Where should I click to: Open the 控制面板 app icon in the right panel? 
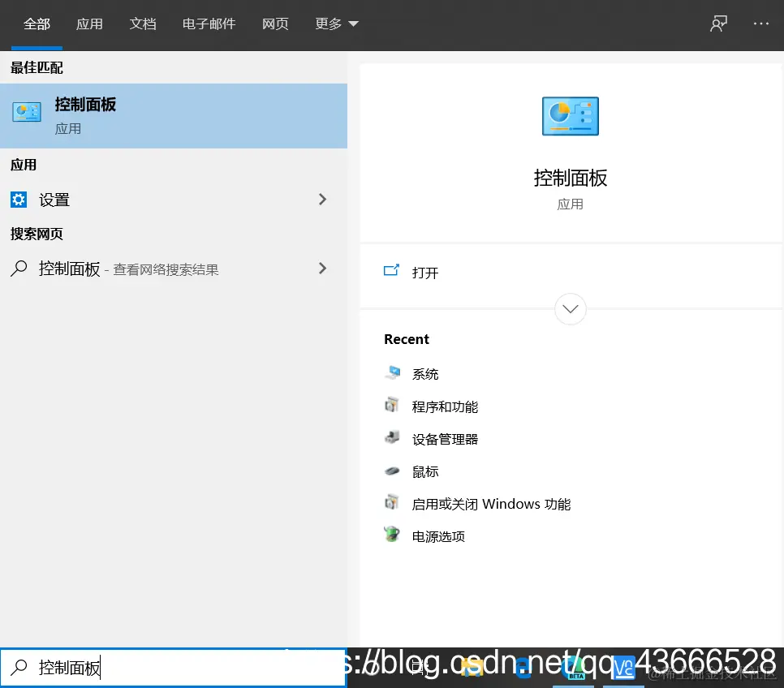pos(570,116)
